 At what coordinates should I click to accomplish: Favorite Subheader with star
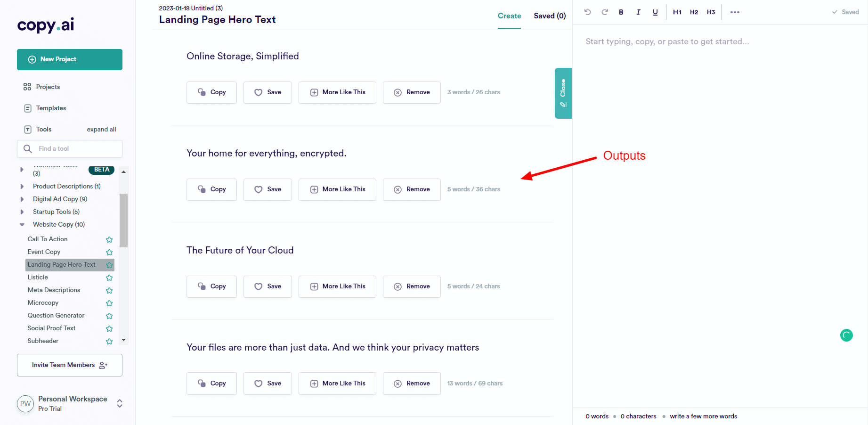click(x=109, y=341)
